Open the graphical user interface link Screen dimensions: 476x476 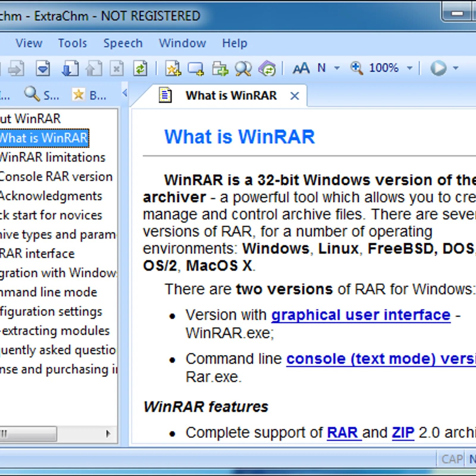[x=361, y=315]
